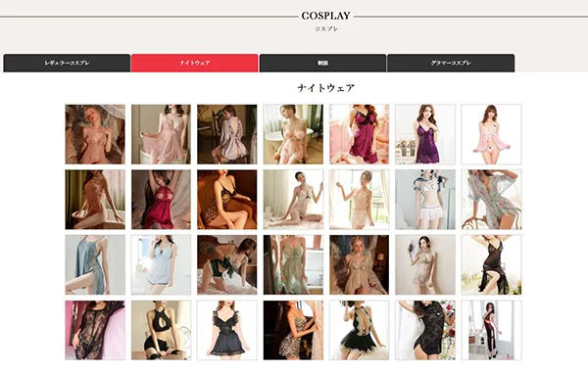Select the light blue babydoll thumbnail
Viewport: 588px width, 372px height.
click(162, 265)
